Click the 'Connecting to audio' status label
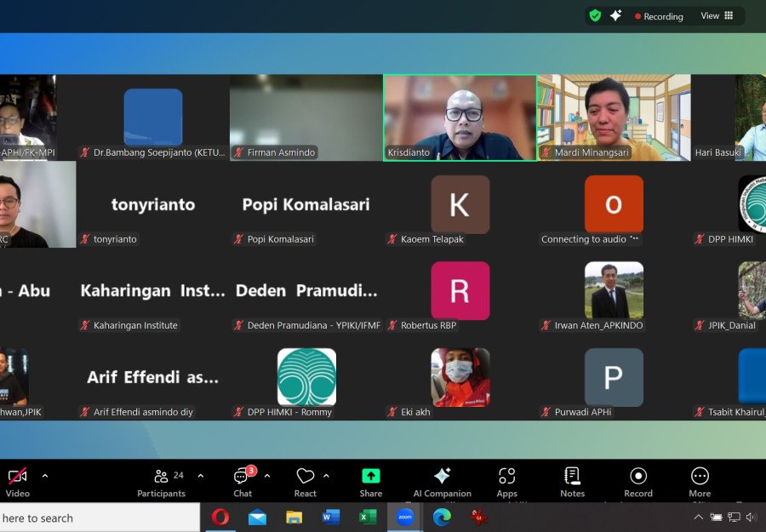 583,239
